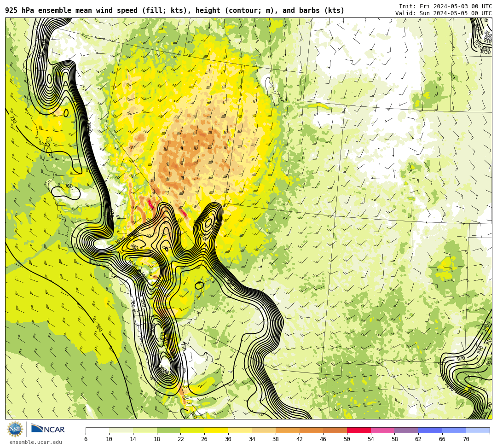Pick the pink 54–58 kts colorbar swatch

coord(382,430)
